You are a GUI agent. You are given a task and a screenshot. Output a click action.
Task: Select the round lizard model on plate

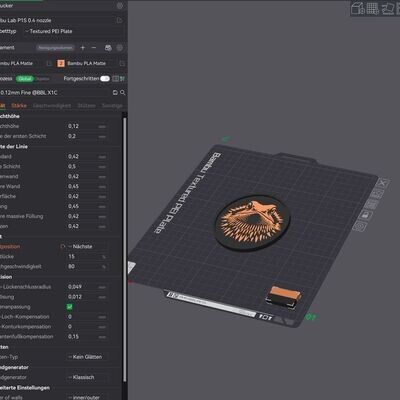point(253,224)
